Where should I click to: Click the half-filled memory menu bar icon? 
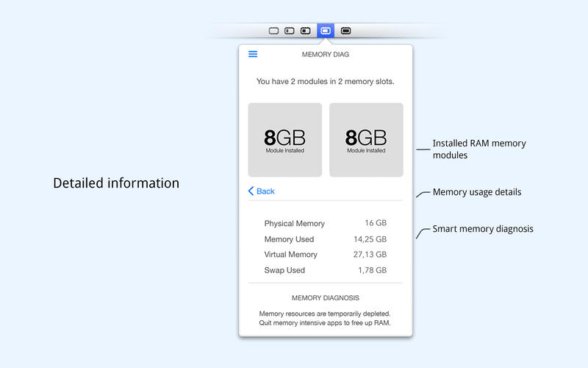(306, 31)
